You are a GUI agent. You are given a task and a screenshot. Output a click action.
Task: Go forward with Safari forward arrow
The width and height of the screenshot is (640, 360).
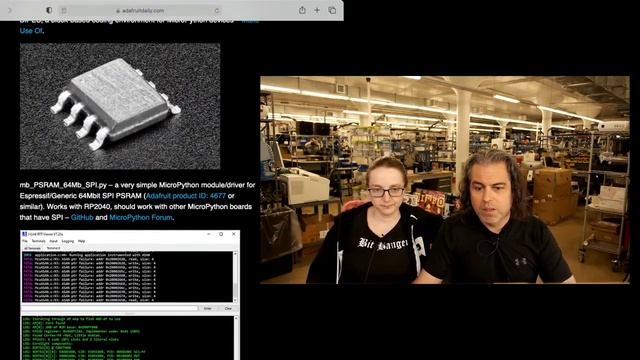pos(10,10)
